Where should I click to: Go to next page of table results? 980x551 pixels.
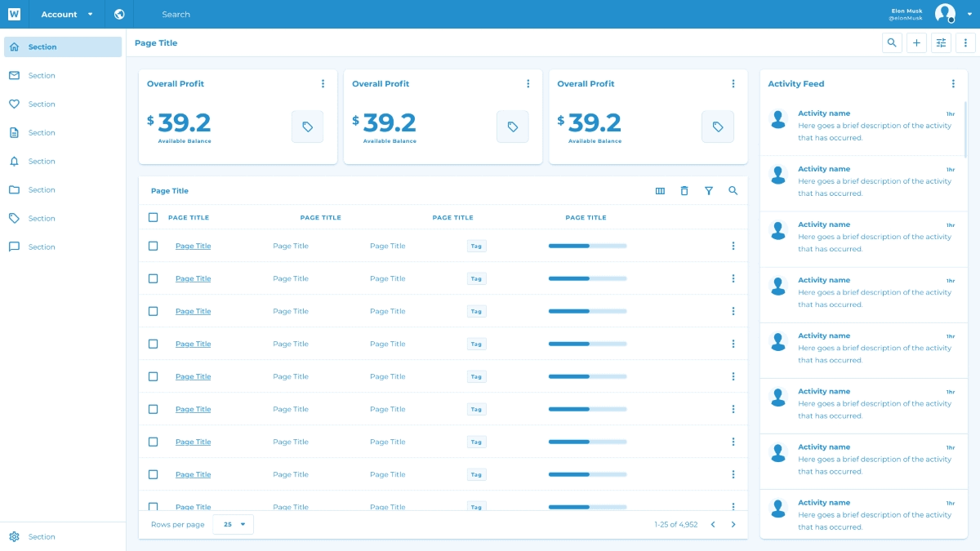[x=733, y=525]
